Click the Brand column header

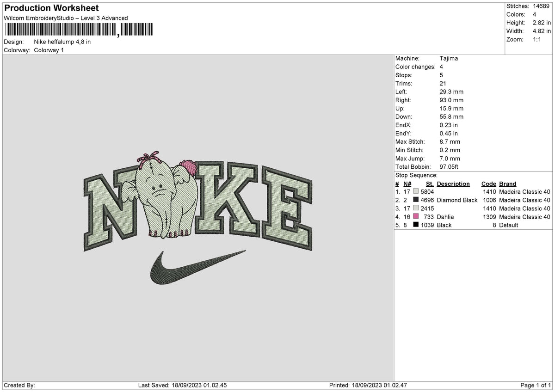(x=507, y=184)
